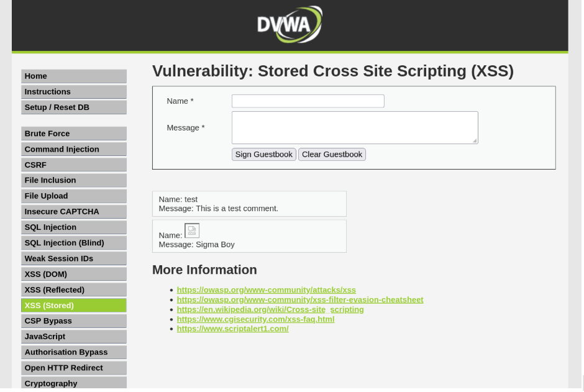Open the OWASP XSS attacks link

tap(266, 289)
